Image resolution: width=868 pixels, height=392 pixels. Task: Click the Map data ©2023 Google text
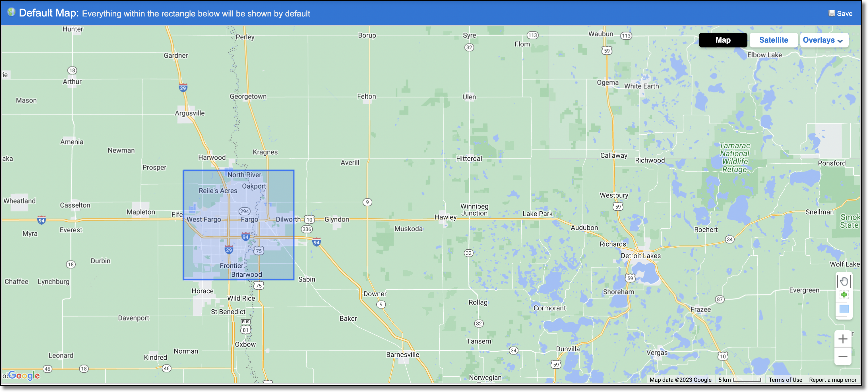(x=680, y=380)
